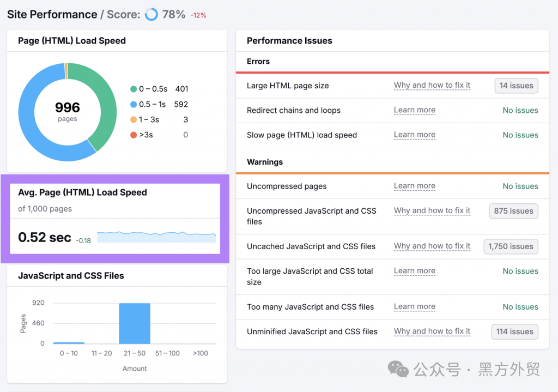Screen dimensions: 558x392
Task: Click 'Why and how to fix it' for Large HTML page size
Action: pyautogui.click(x=432, y=86)
